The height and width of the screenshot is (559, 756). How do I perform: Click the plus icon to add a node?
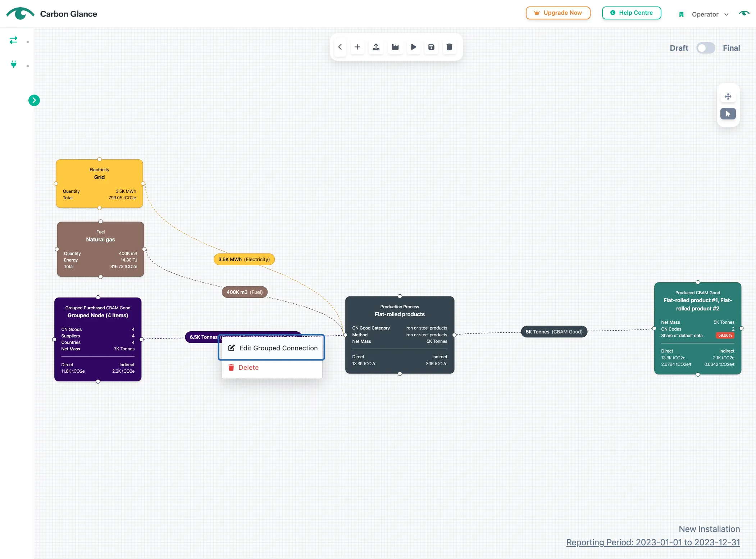pos(357,47)
